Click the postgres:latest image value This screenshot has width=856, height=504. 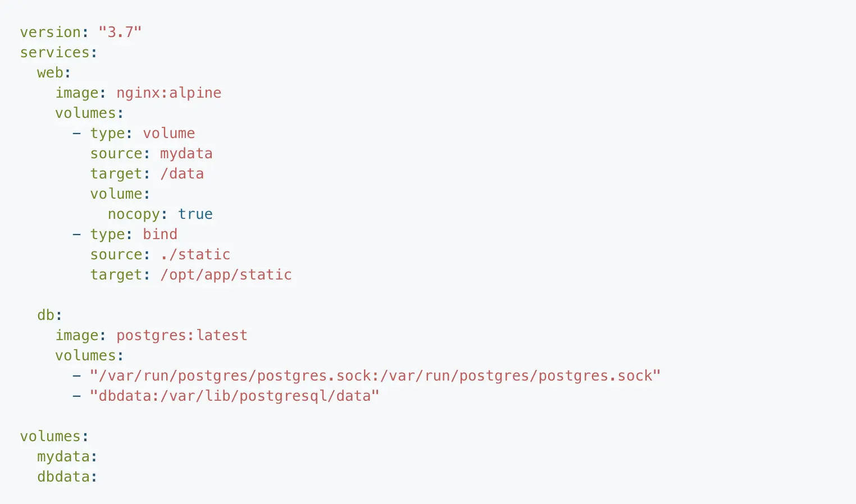click(x=182, y=335)
